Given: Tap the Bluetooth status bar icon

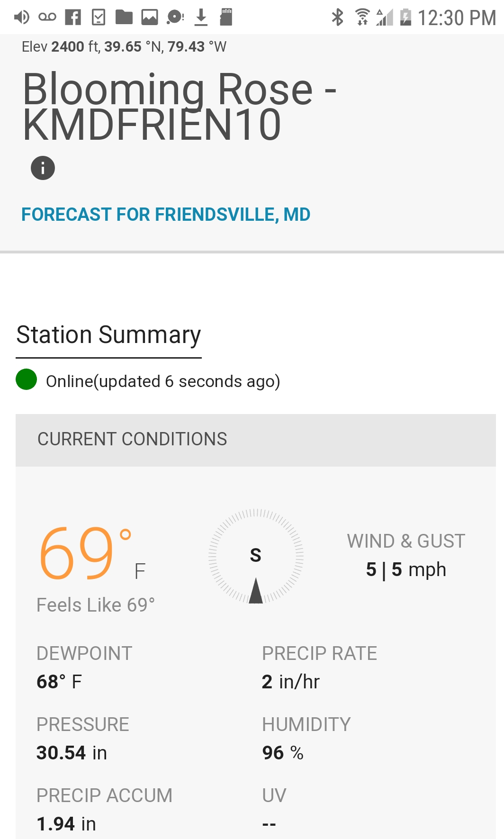Looking at the screenshot, I should pyautogui.click(x=337, y=18).
